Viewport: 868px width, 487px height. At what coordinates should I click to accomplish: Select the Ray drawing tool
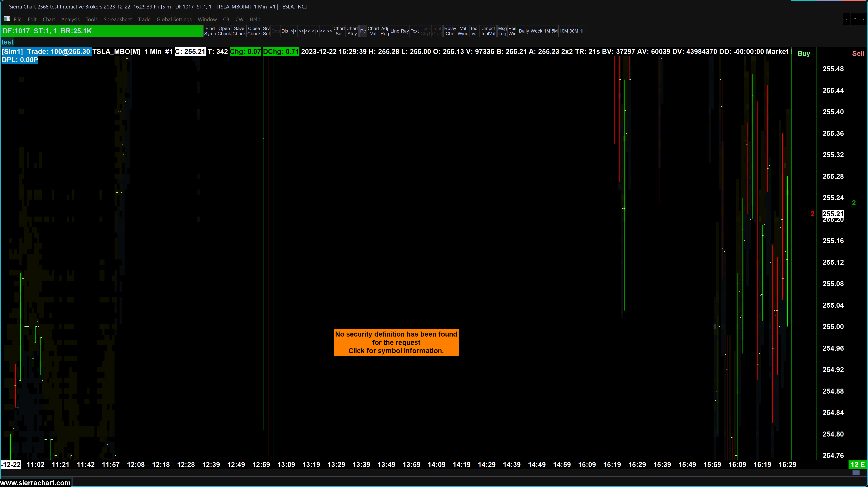[405, 31]
